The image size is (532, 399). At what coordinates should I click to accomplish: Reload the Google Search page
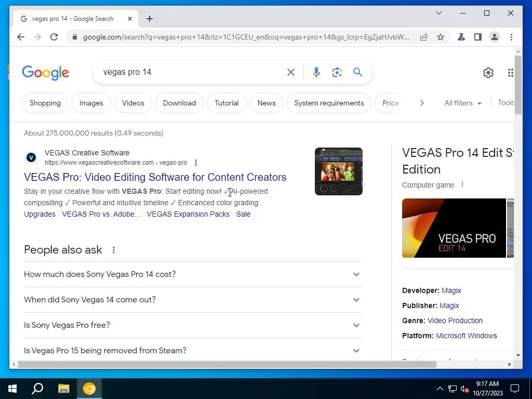pyautogui.click(x=54, y=37)
